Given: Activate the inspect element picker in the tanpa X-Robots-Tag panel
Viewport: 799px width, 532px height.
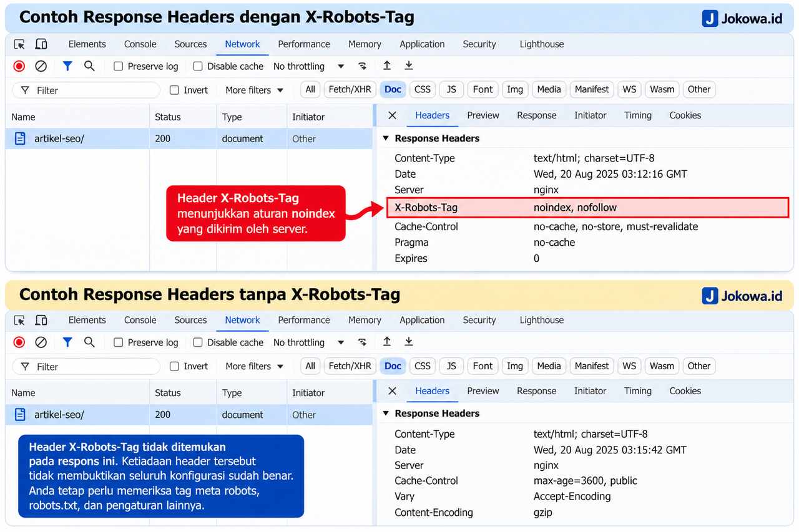Looking at the screenshot, I should (x=19, y=321).
